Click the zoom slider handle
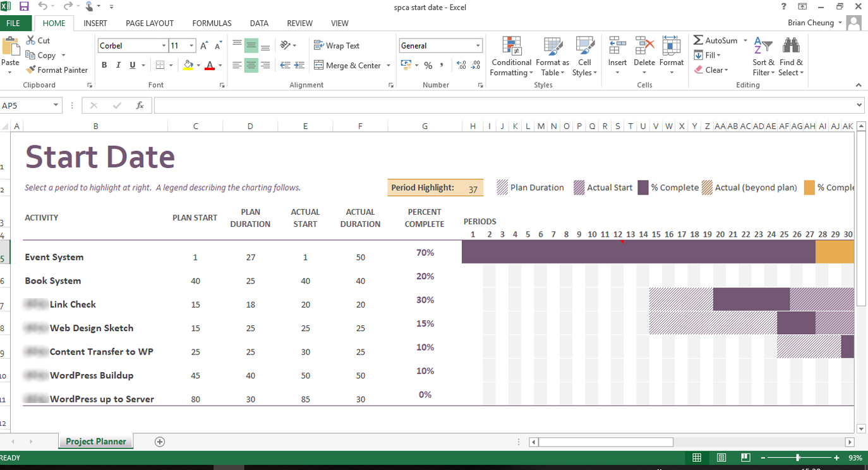 [799, 458]
